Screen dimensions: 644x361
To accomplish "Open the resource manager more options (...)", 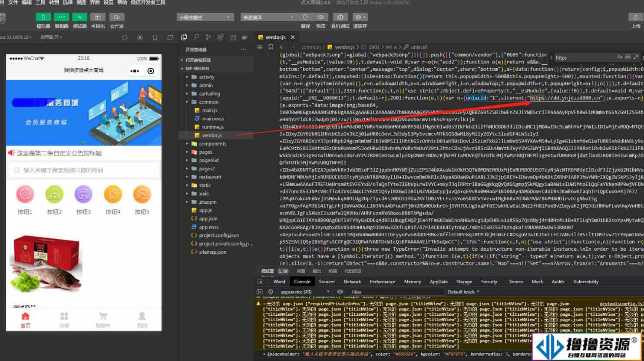I will pos(244,49).
